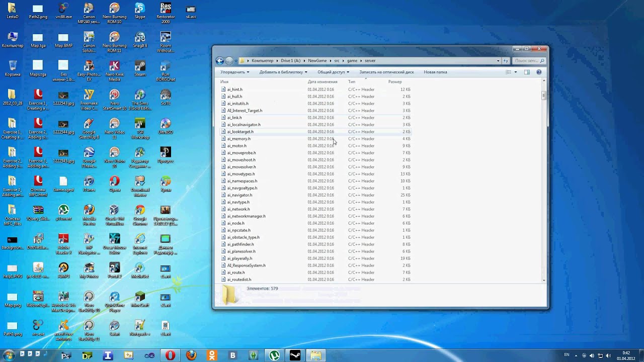Navigate to NewGame in the address path
644x362 pixels.
tap(317, 61)
